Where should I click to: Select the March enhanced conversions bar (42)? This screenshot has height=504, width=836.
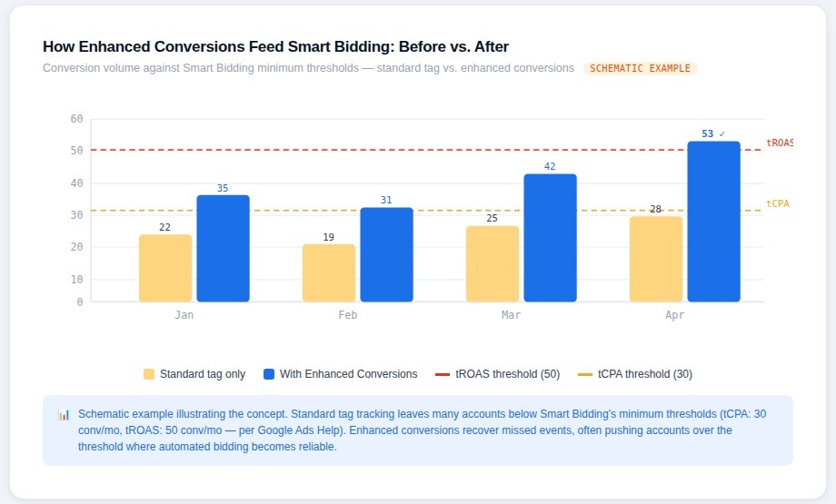point(550,237)
